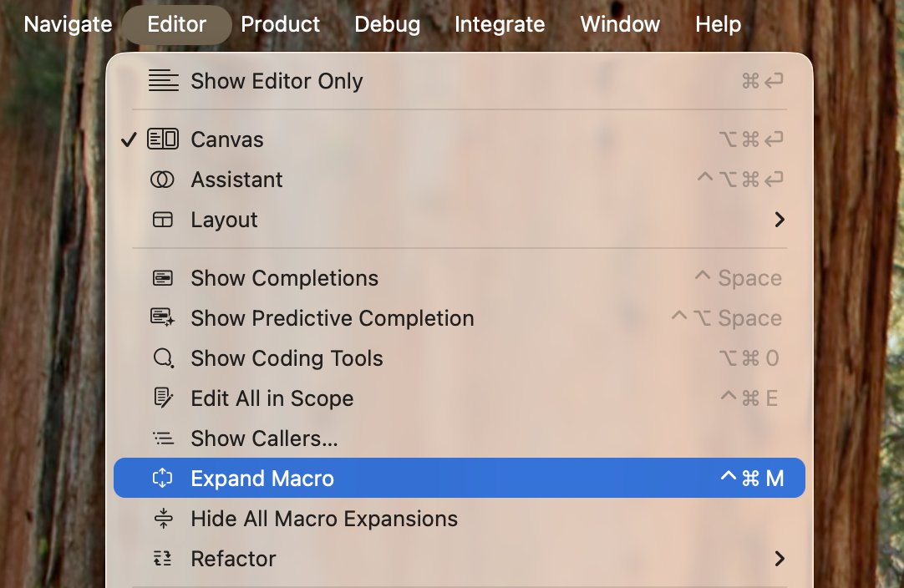Click the Assistant overlapping circles icon
The image size is (904, 588).
tap(162, 180)
